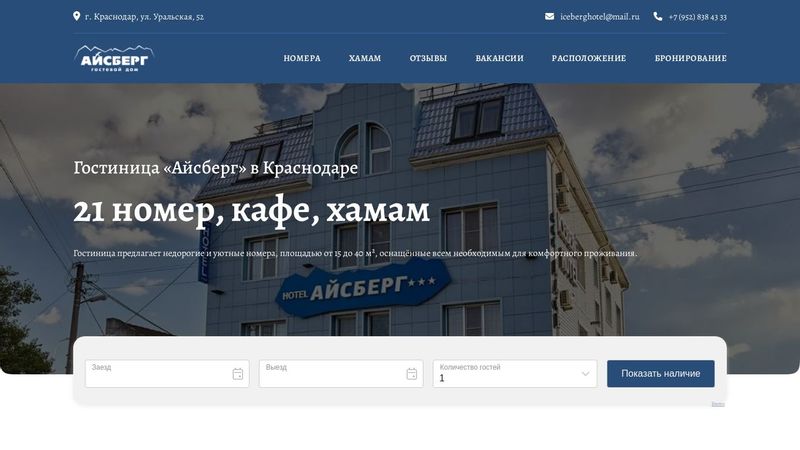Open the Количество гостей dropdown
This screenshot has width=800, height=450.
pos(515,373)
